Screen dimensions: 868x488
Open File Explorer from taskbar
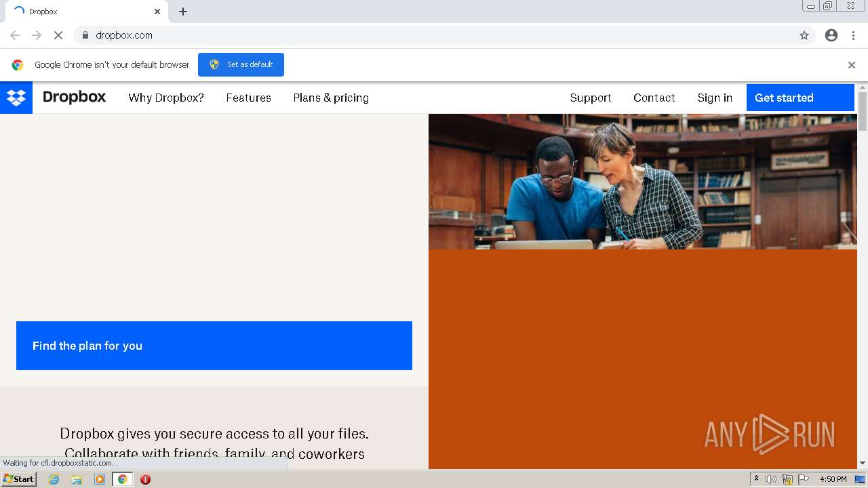click(77, 479)
